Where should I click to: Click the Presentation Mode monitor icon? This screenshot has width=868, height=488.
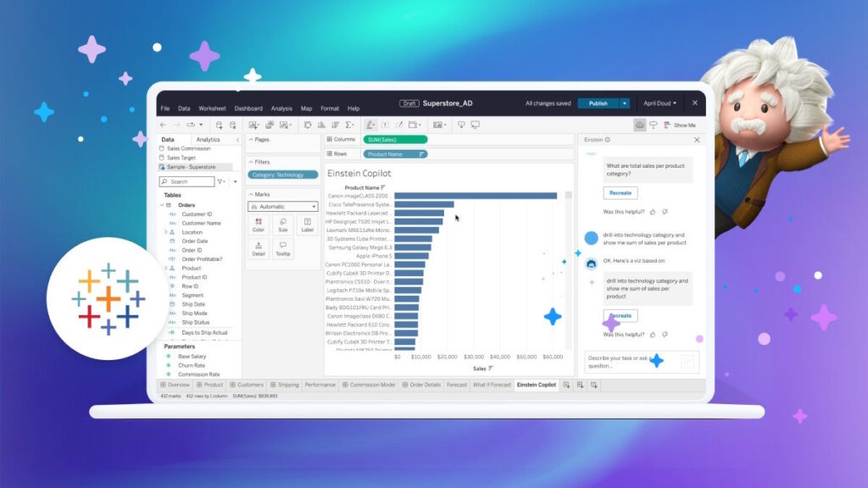pos(475,125)
